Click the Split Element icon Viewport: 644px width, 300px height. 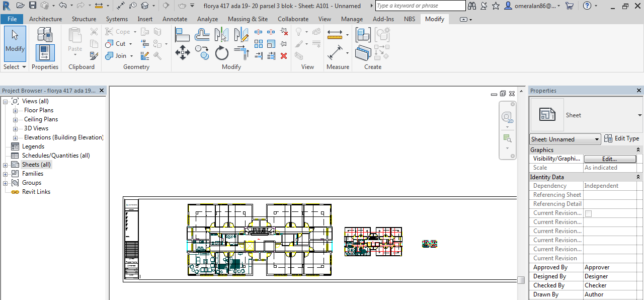pos(259,32)
